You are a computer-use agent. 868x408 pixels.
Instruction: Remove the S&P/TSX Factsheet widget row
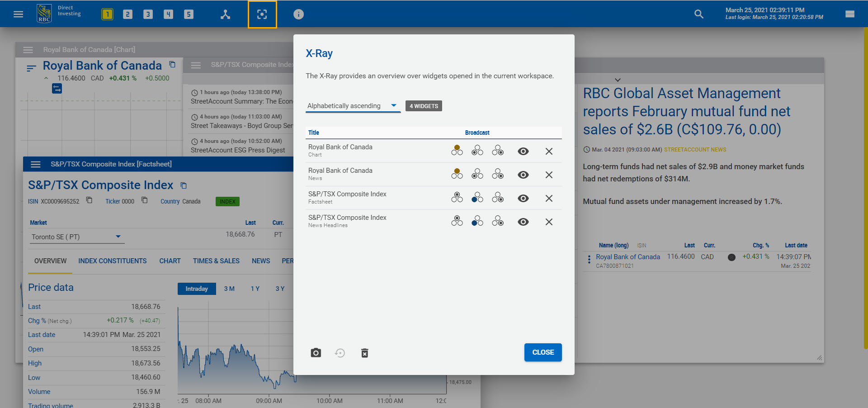[549, 199]
